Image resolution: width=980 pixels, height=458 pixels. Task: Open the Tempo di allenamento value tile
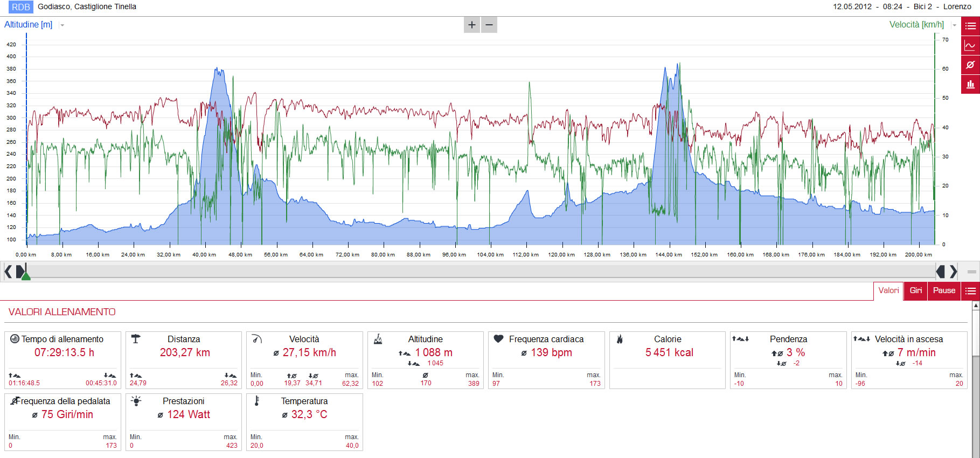62,360
